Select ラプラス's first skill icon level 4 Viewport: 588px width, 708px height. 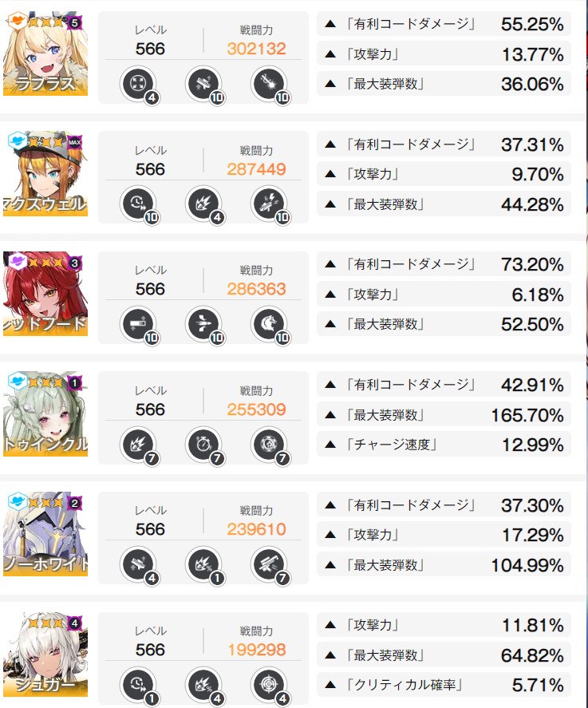coord(138,84)
